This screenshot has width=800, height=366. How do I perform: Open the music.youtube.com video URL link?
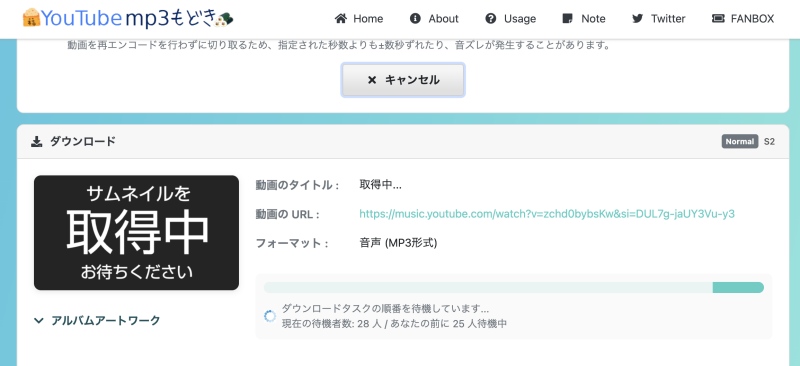[x=547, y=214]
